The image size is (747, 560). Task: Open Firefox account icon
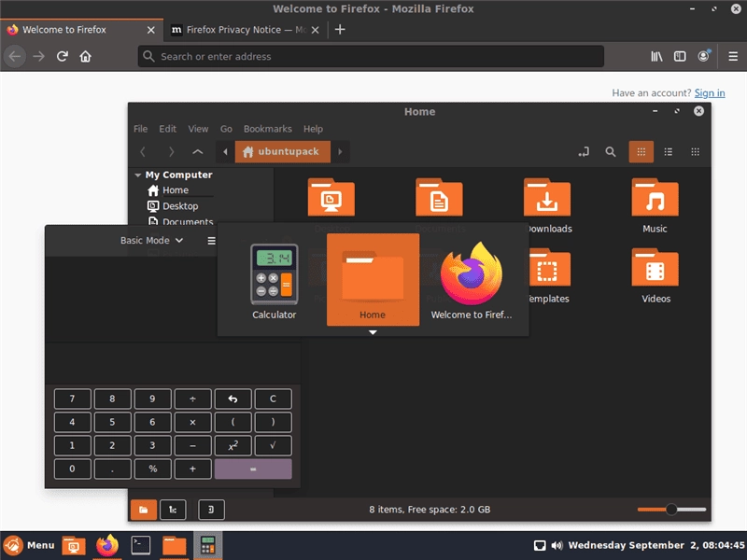(704, 56)
